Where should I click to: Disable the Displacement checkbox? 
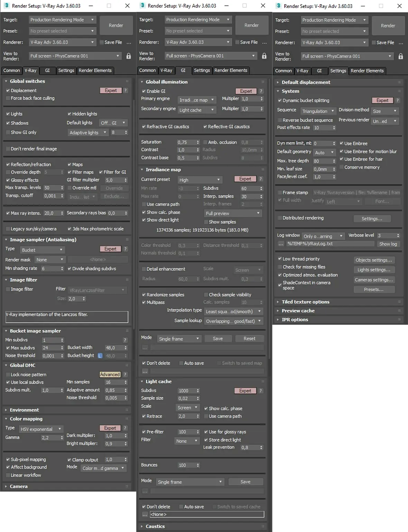[8, 90]
